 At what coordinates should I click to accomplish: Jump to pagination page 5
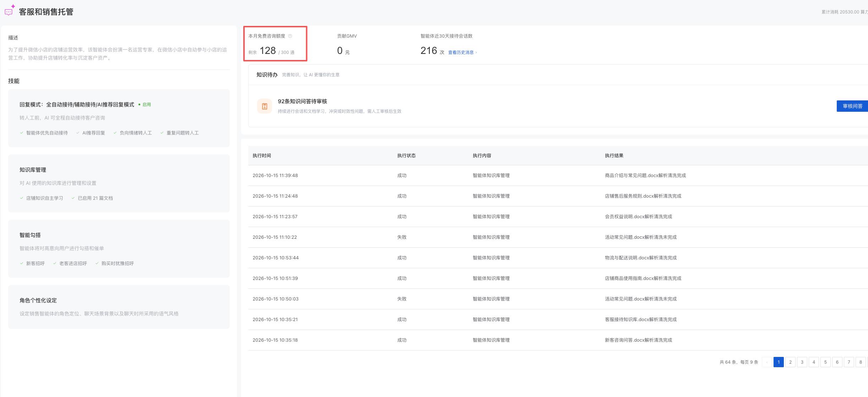tap(825, 362)
